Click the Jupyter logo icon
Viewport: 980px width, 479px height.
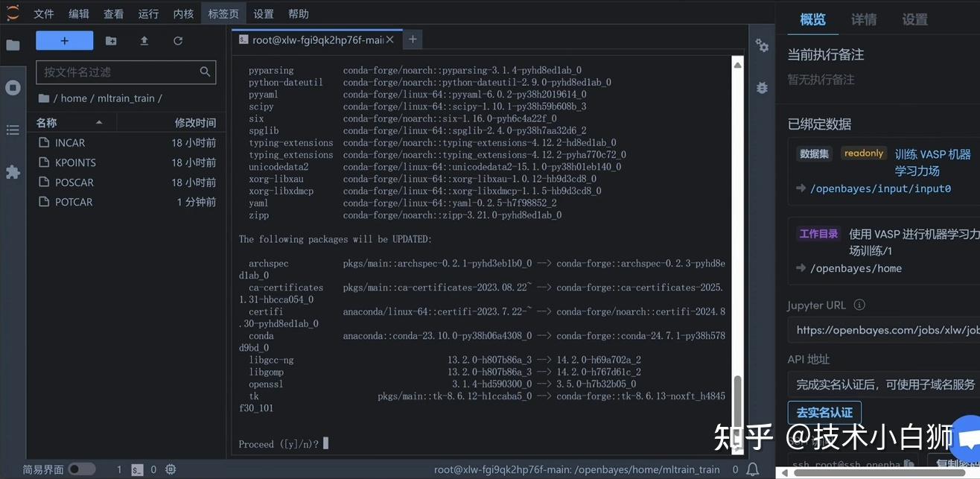tap(13, 13)
